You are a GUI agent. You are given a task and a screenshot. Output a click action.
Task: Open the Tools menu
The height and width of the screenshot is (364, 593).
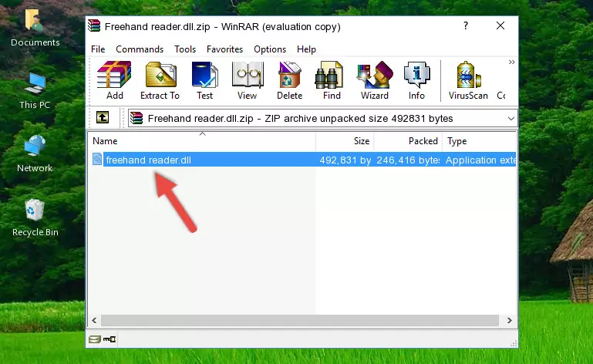[185, 49]
